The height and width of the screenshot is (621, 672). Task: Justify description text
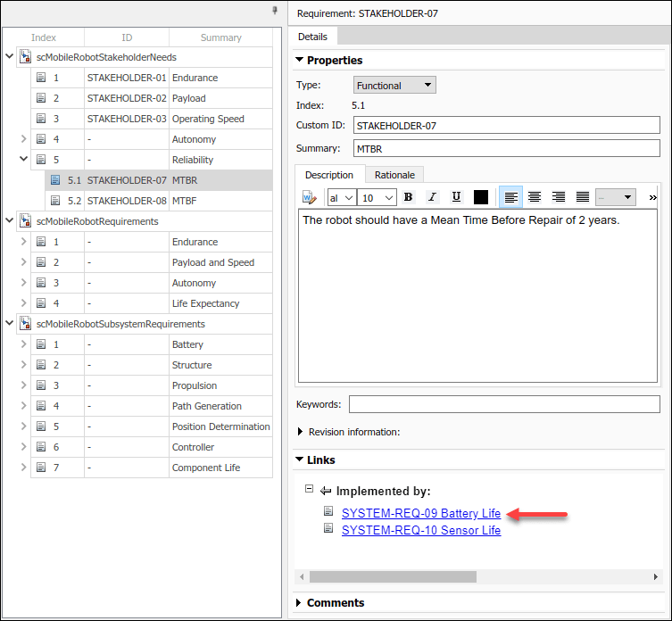(583, 197)
